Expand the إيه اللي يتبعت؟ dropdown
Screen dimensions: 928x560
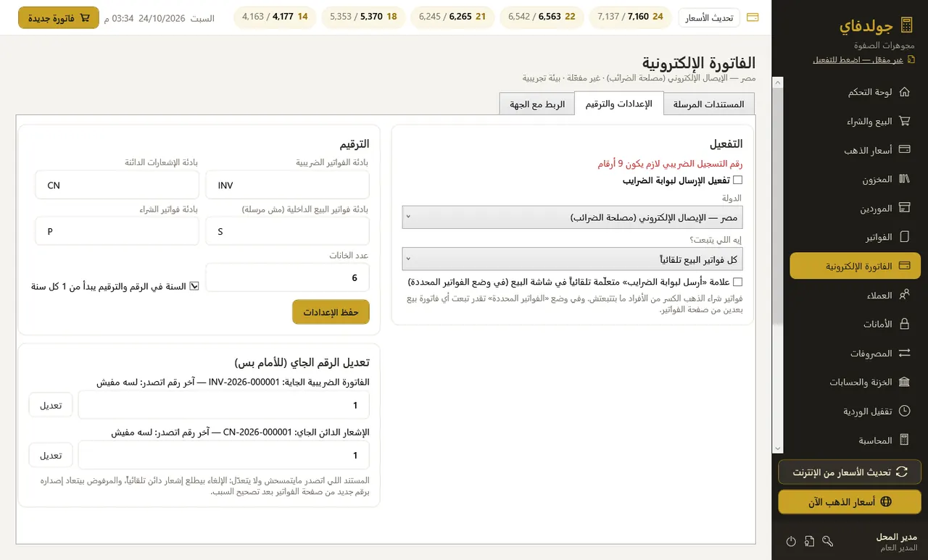click(x=573, y=259)
